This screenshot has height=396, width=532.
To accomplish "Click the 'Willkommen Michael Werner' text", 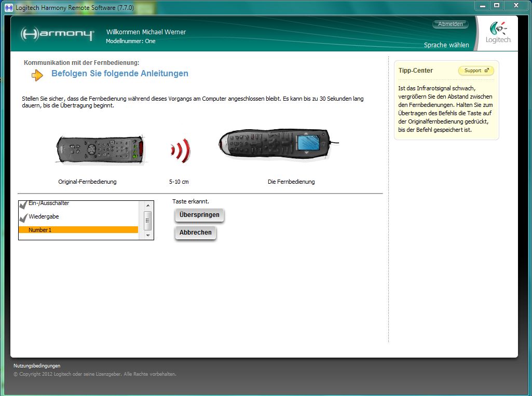I will click(146, 32).
